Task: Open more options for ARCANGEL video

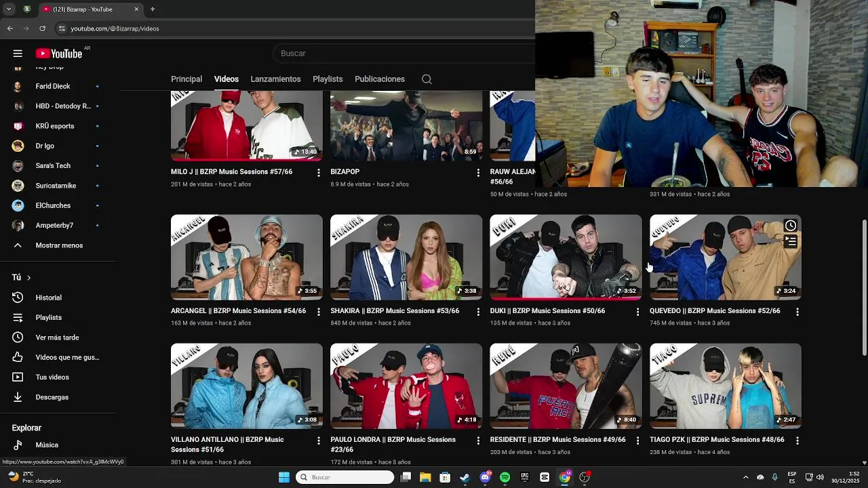Action: (318, 312)
